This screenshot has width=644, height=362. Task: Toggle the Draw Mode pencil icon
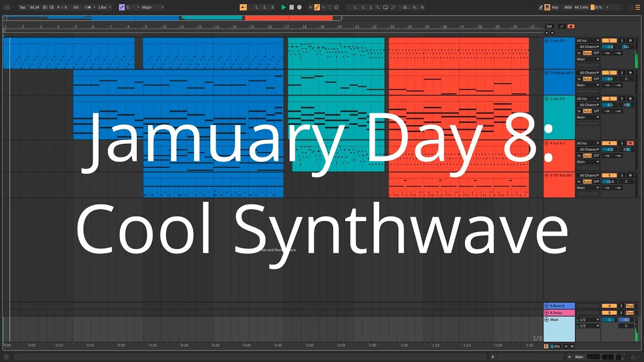(541, 8)
